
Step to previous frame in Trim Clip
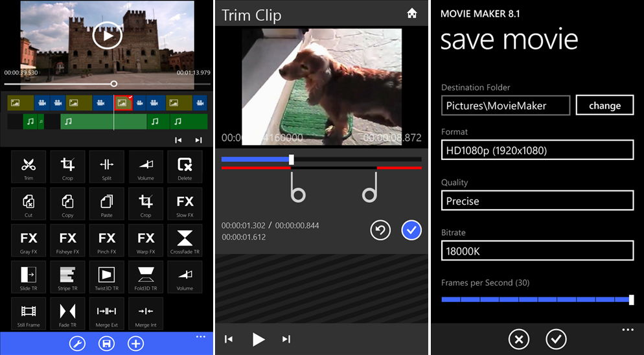pos(229,339)
